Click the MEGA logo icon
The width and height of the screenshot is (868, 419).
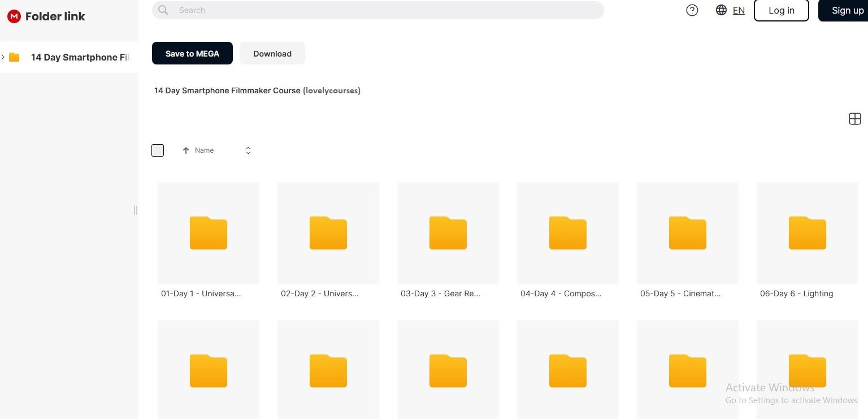pyautogui.click(x=14, y=16)
